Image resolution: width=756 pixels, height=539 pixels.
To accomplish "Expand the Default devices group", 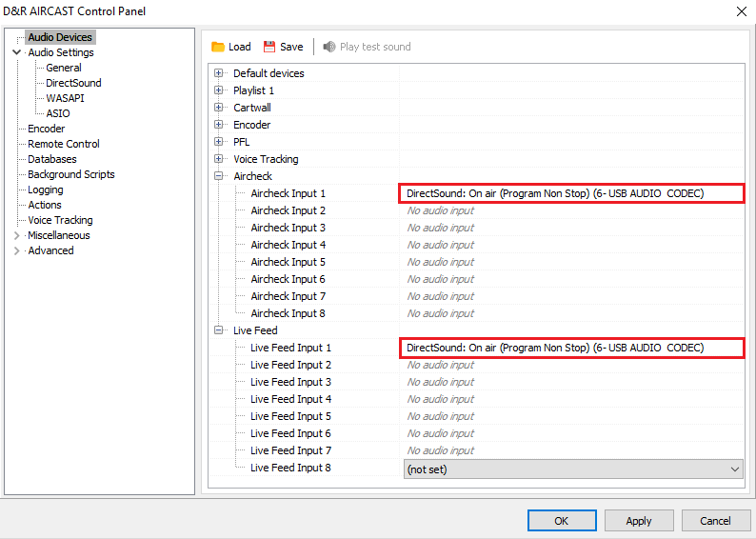I will tap(219, 73).
